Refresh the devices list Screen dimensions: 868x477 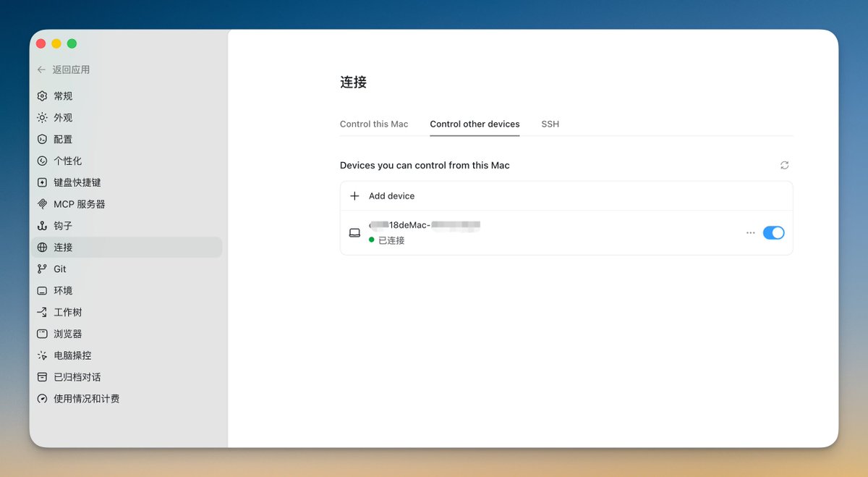(784, 165)
